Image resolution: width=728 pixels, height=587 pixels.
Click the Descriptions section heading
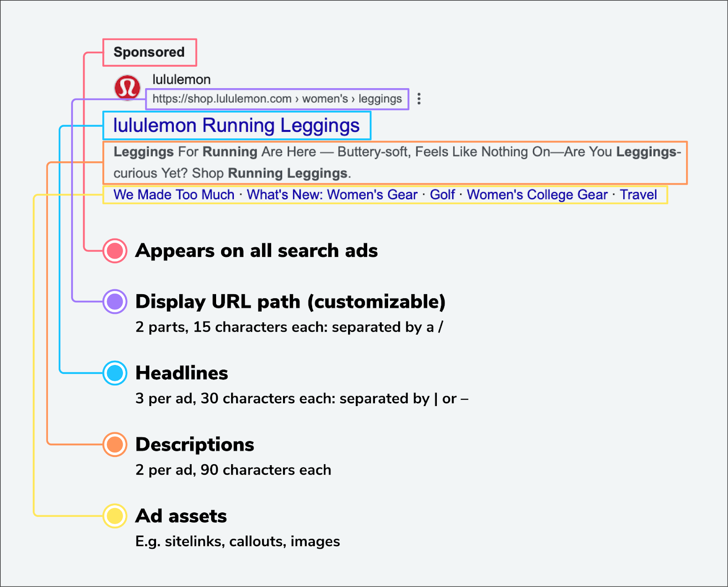(x=195, y=444)
